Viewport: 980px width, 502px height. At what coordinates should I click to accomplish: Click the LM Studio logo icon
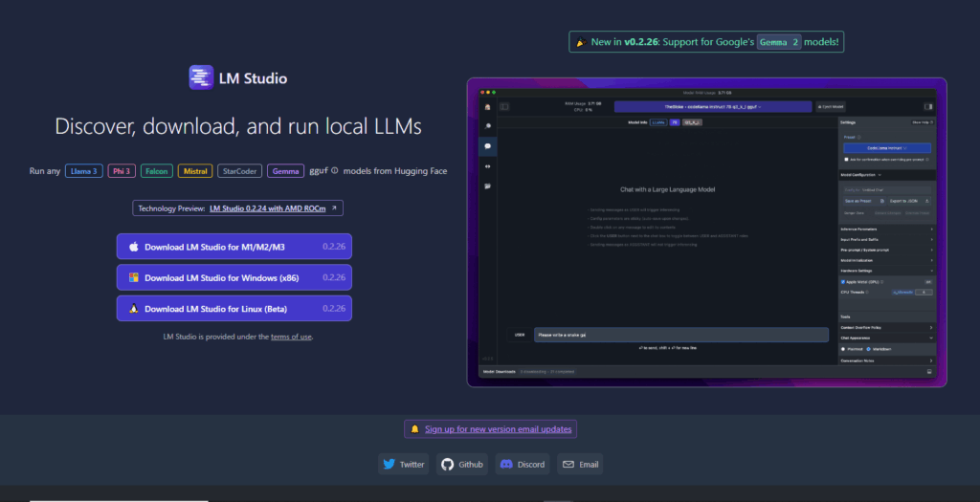click(201, 77)
